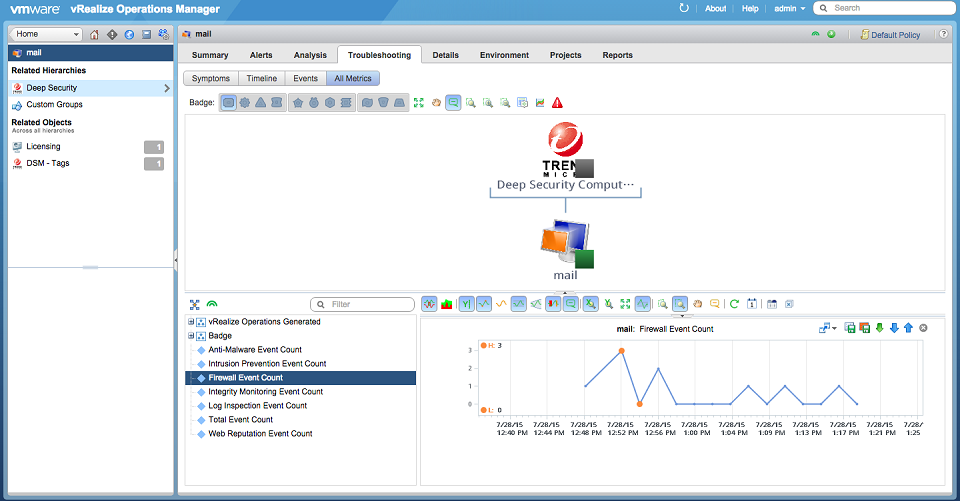Close the Firewall Event Count chart

(x=923, y=328)
